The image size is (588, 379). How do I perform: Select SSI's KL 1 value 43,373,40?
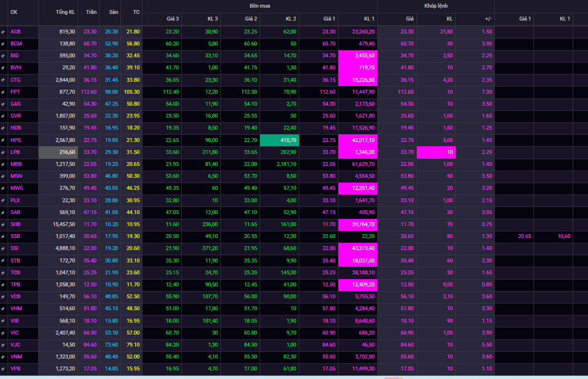click(358, 248)
